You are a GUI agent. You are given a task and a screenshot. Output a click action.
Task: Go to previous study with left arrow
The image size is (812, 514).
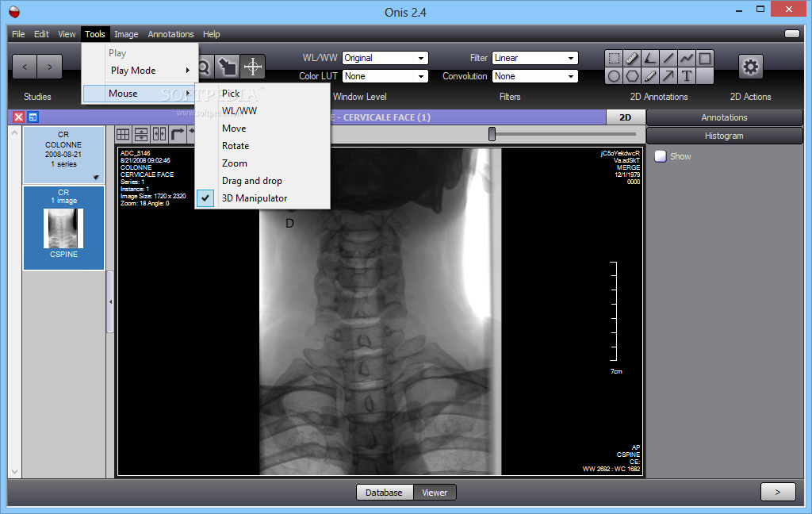25,67
